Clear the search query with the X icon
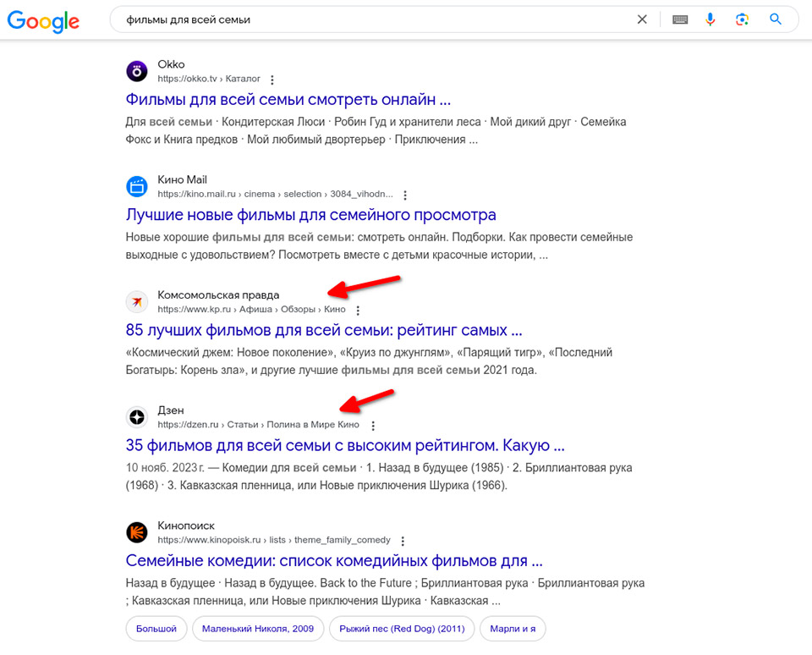 pos(642,19)
